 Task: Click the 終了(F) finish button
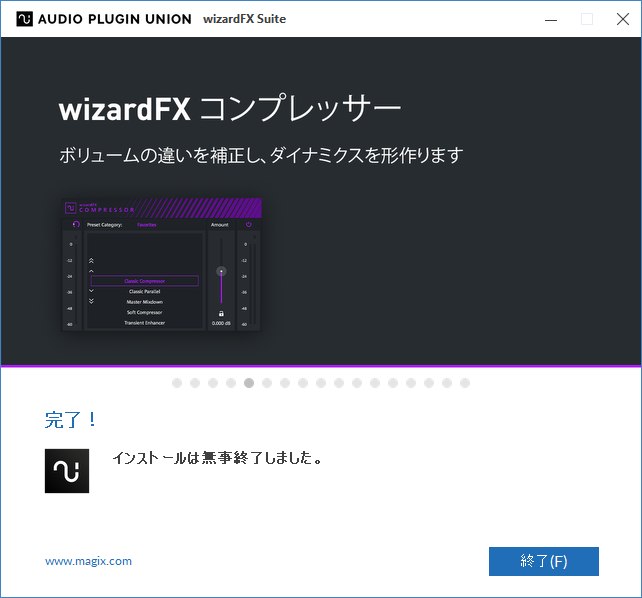point(544,561)
